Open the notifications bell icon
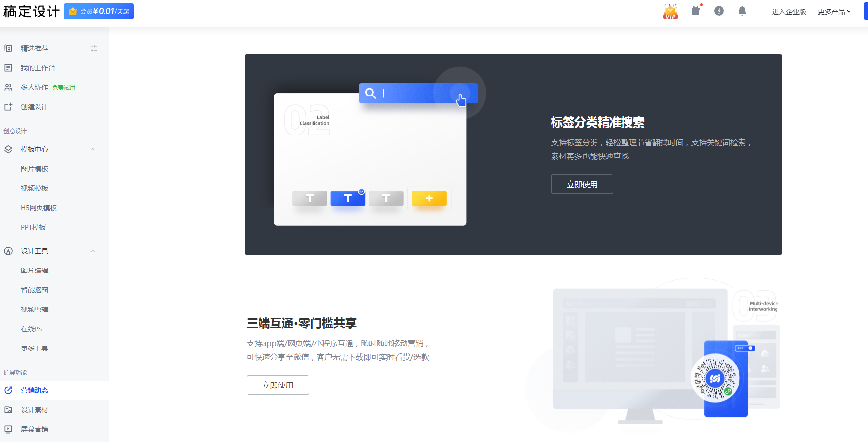868x442 pixels. click(x=742, y=11)
